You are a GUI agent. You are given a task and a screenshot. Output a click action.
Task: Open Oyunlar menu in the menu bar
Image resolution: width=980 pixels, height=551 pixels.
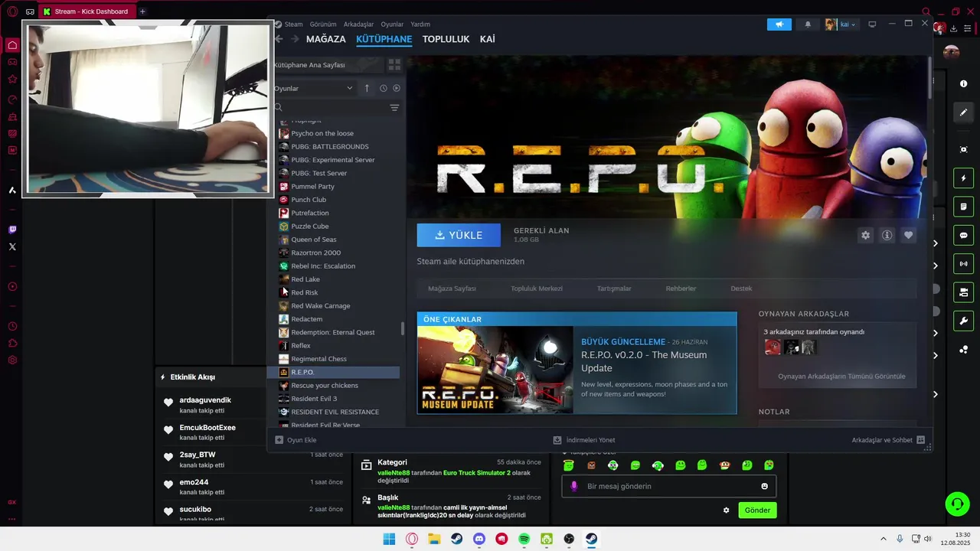point(392,24)
